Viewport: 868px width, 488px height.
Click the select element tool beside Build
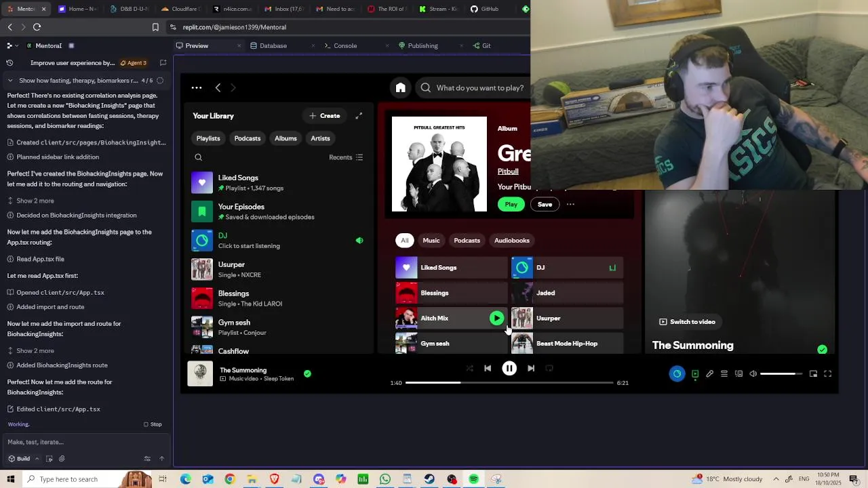coord(50,459)
